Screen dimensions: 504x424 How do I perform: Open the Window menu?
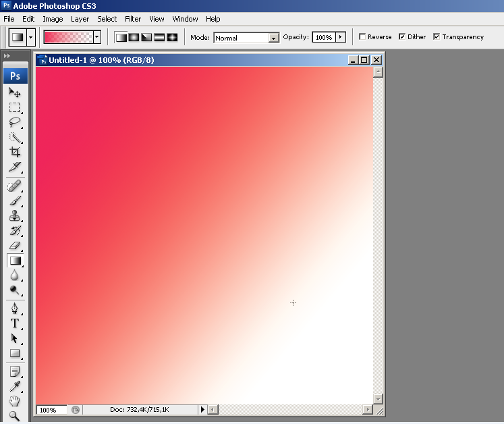[185, 19]
